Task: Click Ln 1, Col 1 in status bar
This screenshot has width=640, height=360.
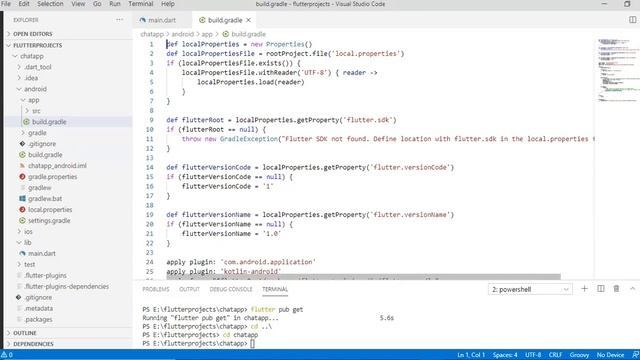Action: (471, 355)
